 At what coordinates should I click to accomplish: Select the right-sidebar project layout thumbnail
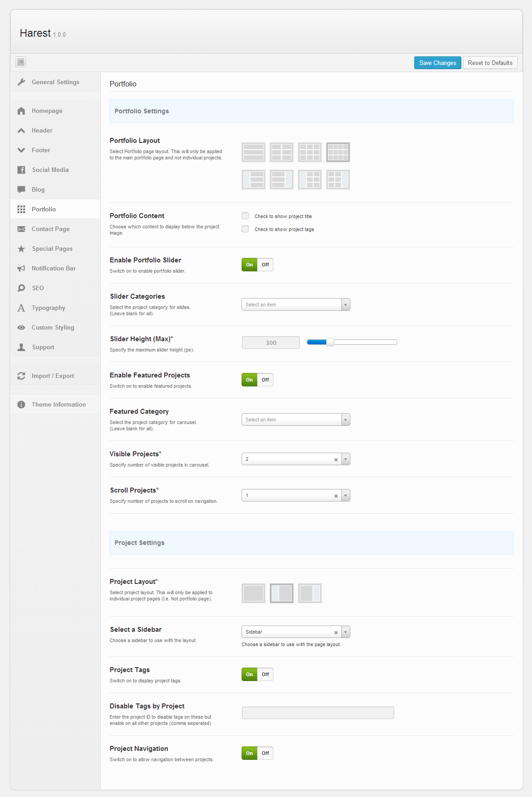[x=310, y=593]
